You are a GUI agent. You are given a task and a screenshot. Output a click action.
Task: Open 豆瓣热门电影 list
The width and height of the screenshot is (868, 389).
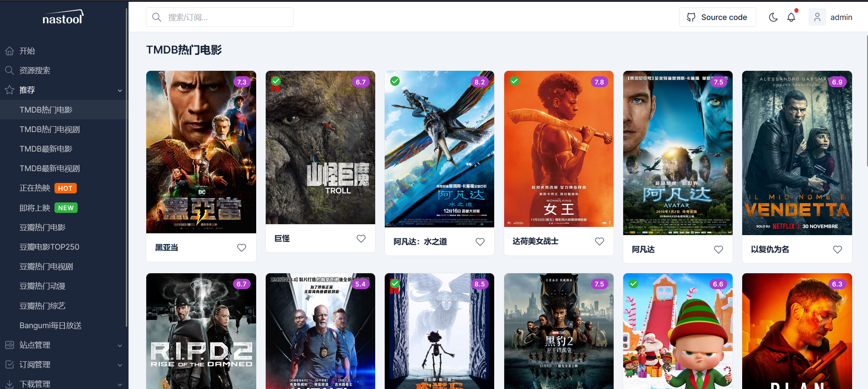(64, 227)
